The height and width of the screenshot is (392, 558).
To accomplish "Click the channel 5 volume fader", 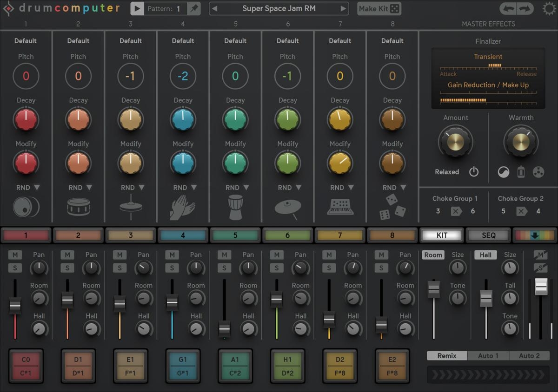I will 224,329.
